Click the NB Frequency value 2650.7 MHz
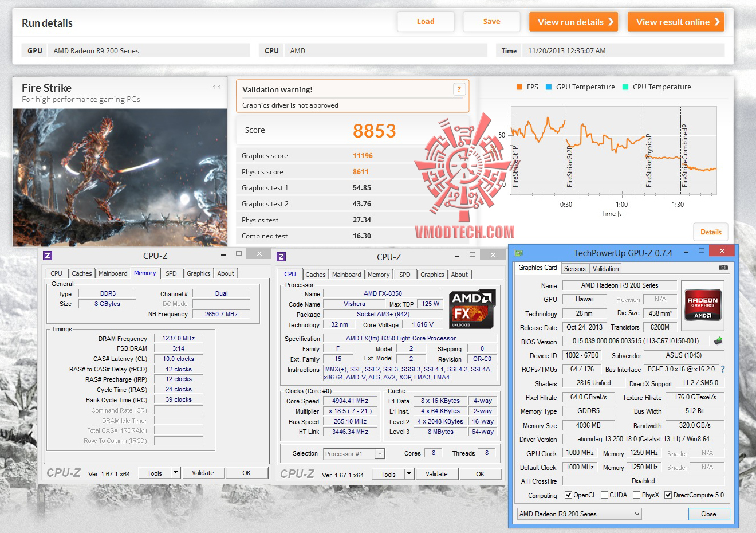The image size is (756, 533). tap(221, 314)
